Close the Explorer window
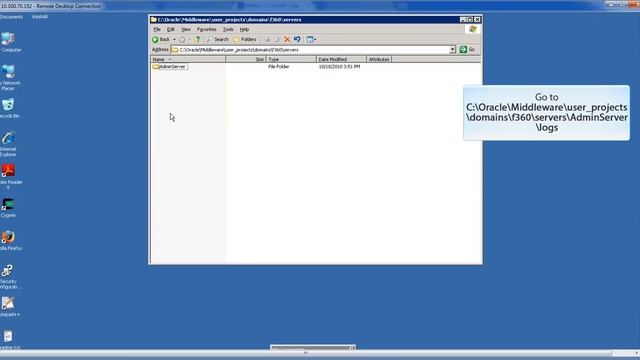Screen dimensions: 640x360 (x=477, y=19)
